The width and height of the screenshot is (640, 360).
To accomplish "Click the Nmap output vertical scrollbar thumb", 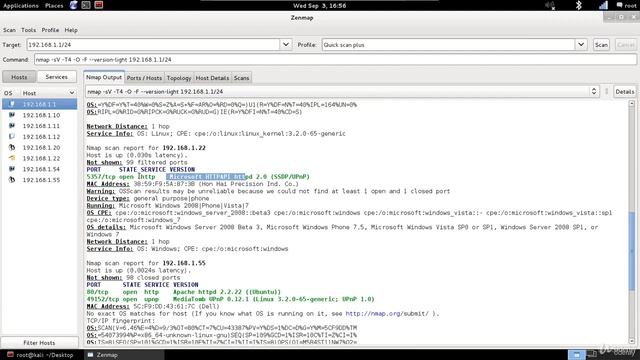I will click(x=632, y=251).
